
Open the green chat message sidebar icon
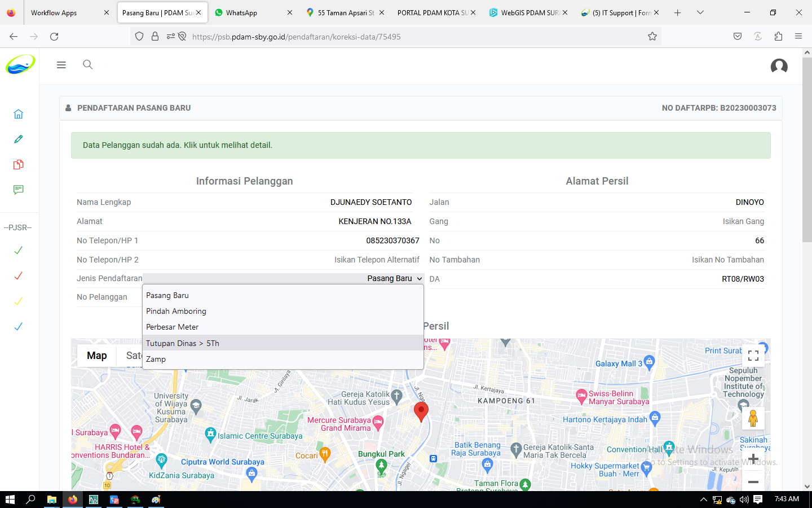19,190
